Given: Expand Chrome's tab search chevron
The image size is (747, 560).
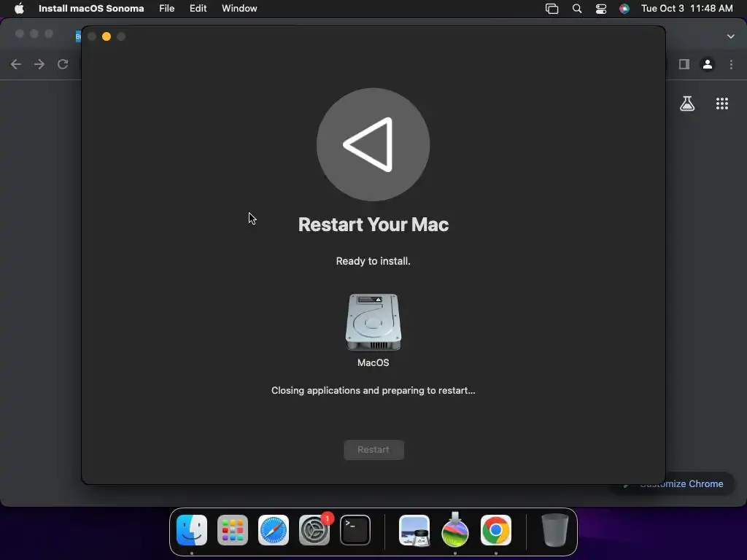Looking at the screenshot, I should [x=731, y=36].
